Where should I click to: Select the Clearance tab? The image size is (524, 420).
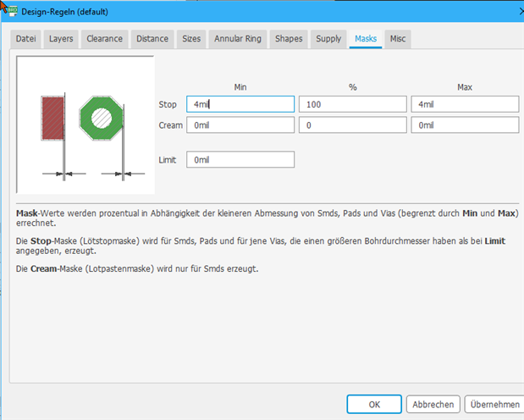tap(105, 39)
